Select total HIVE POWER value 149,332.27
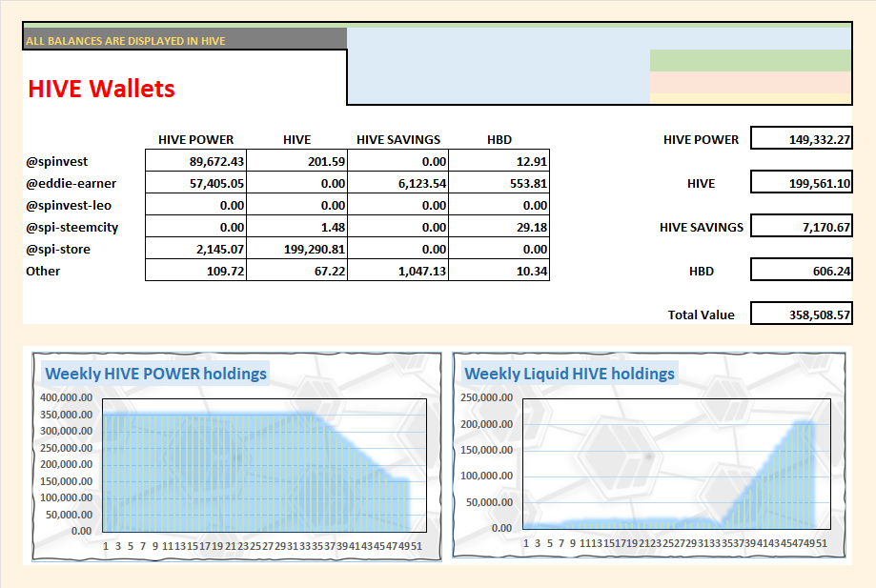 801,138
